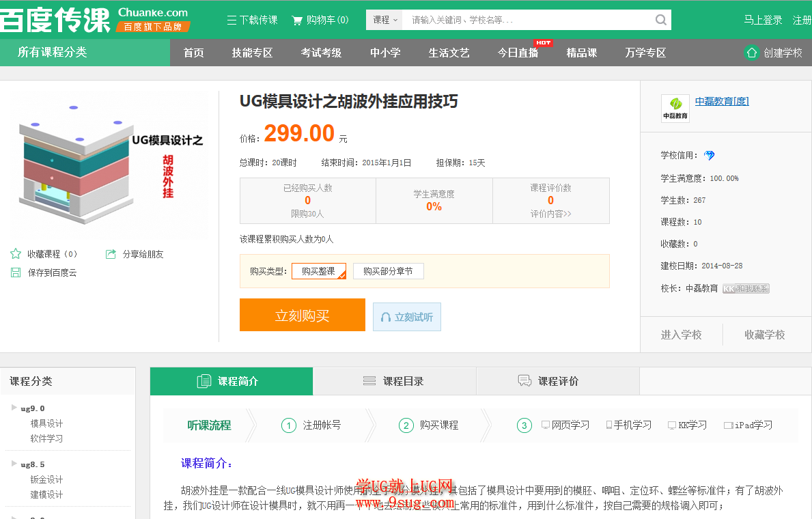Switch to the 课程评价 tab
Image resolution: width=812 pixels, height=519 pixels.
click(x=558, y=381)
